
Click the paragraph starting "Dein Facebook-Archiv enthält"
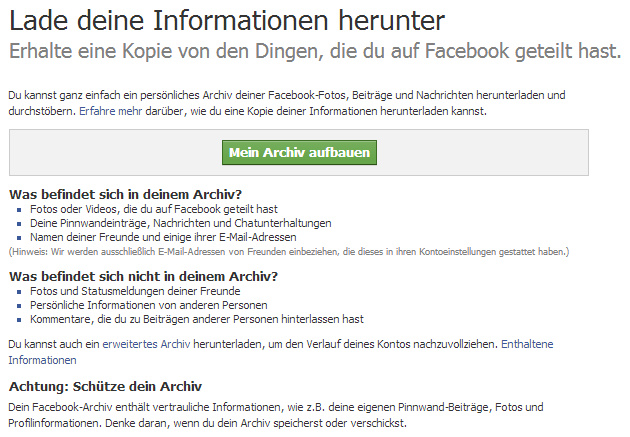click(x=275, y=408)
